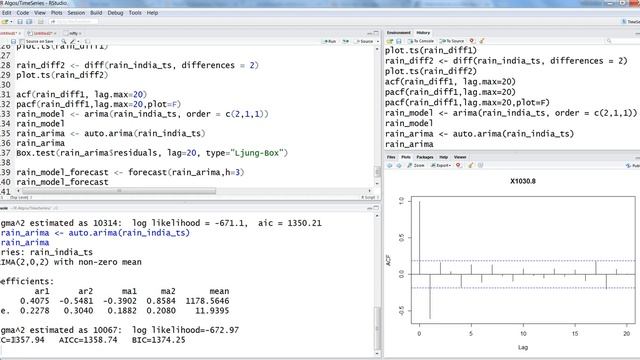Click the Save icon in main toolbar
Image resolution: width=640 pixels, height=360 pixels.
click(x=20, y=22)
